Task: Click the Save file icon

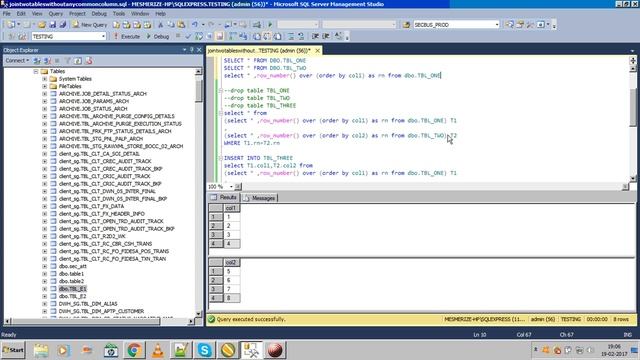Action: tap(53, 24)
